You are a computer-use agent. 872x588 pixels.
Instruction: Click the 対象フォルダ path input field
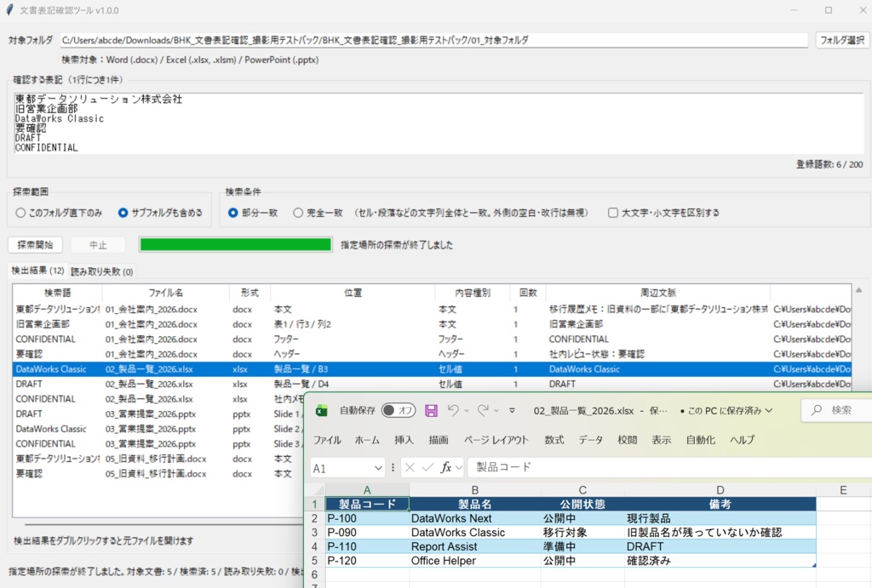[433, 40]
